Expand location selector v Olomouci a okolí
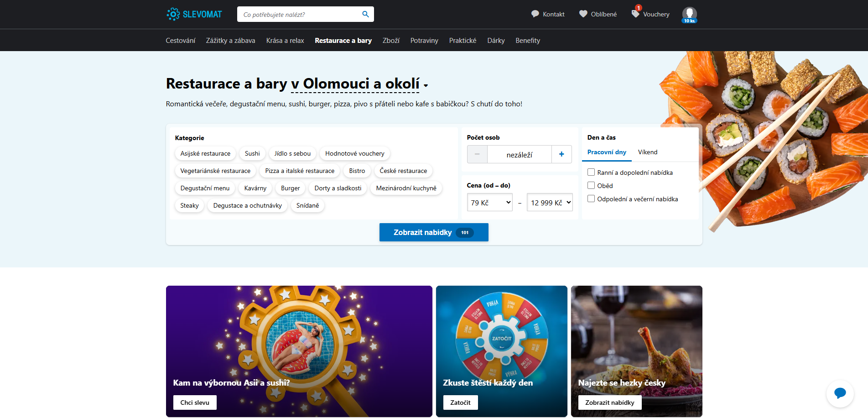Screen dimensions: 868x418 tap(359, 84)
